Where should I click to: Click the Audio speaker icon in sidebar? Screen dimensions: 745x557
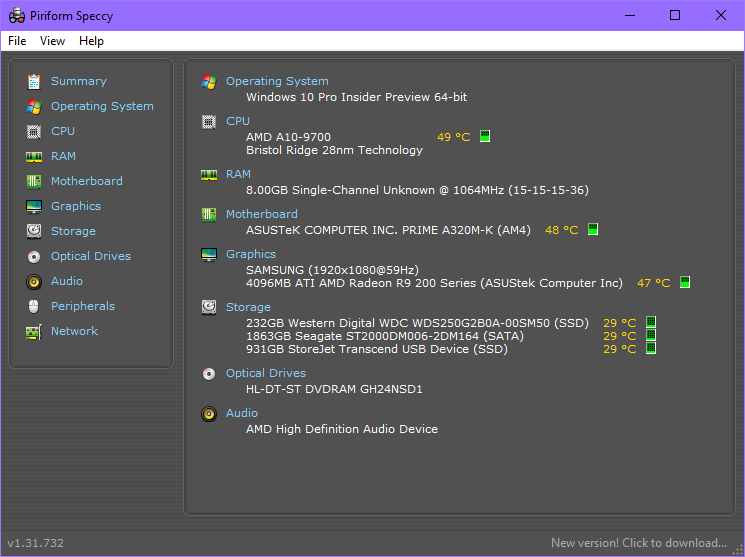click(34, 281)
